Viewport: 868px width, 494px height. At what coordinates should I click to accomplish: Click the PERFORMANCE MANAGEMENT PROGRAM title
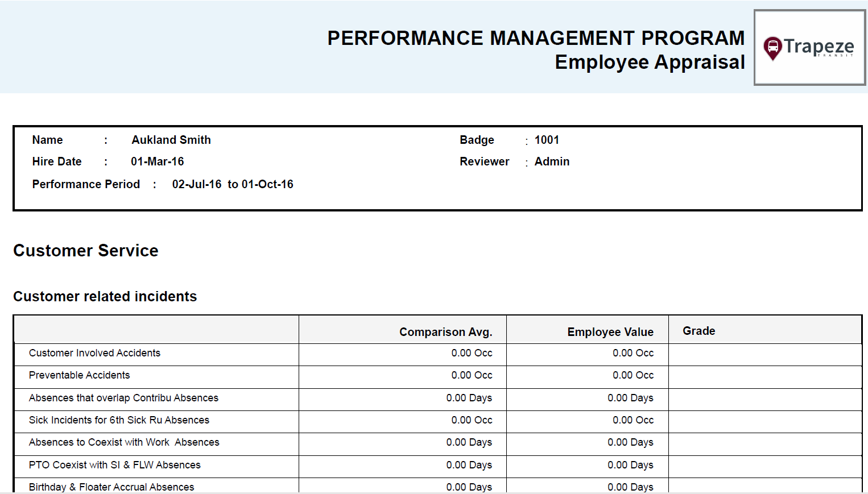tap(535, 38)
